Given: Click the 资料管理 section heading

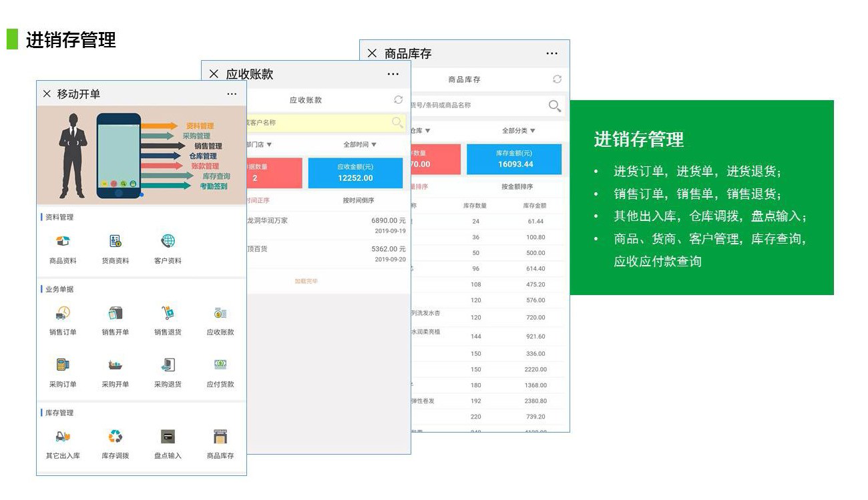Looking at the screenshot, I should pos(59,217).
